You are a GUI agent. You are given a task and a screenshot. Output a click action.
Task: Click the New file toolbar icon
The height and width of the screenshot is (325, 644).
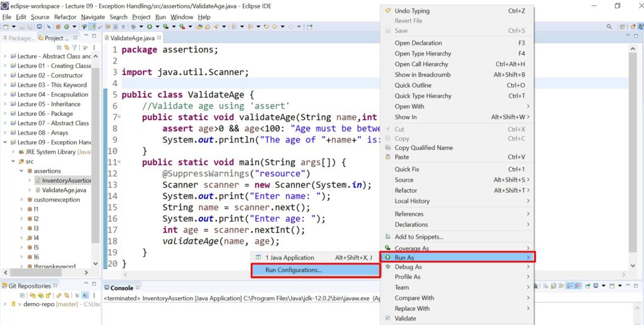pyautogui.click(x=6, y=26)
